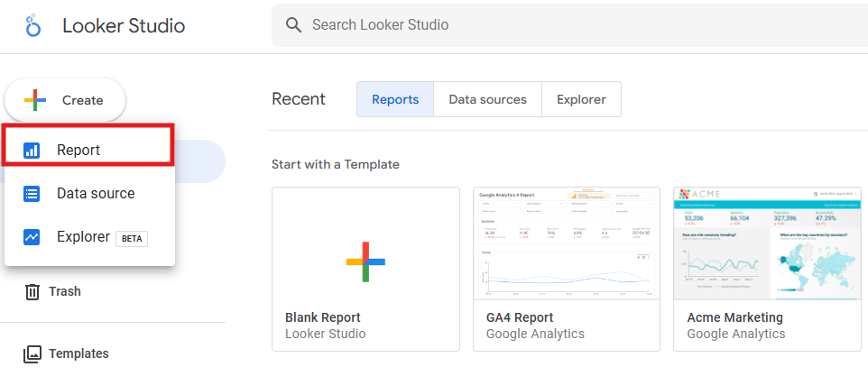Open the Blank Report template thumbnail
Screen dimensions: 868x376
[x=365, y=261]
